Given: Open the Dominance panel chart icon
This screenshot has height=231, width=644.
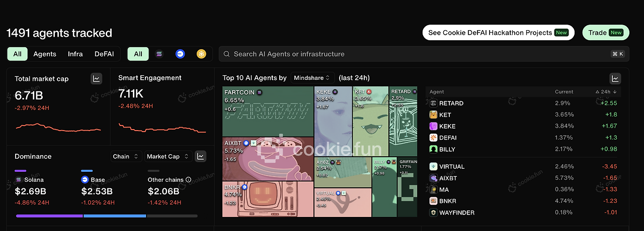Looking at the screenshot, I should click(x=200, y=156).
